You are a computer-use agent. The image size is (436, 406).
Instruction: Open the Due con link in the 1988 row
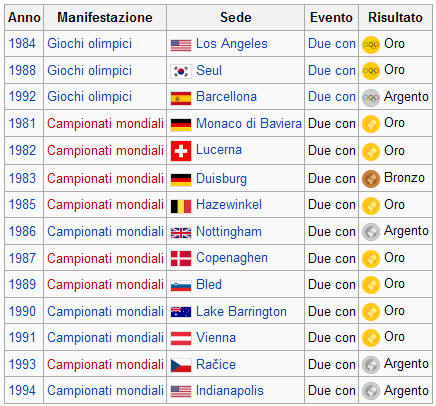(332, 70)
